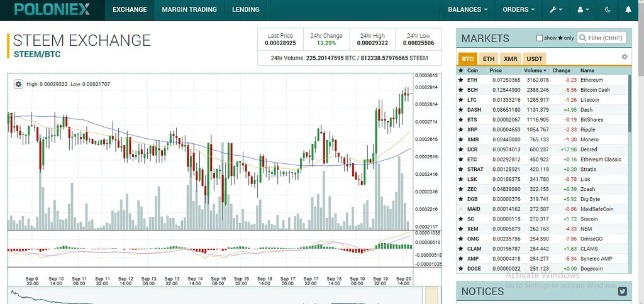Click the page vertical scrollbar thumb
The image size is (644, 304).
(x=641, y=41)
